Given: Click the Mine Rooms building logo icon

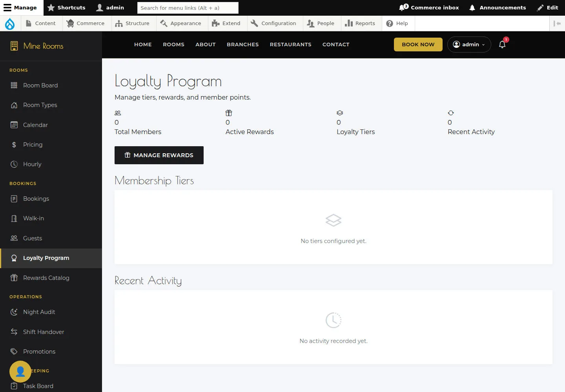Looking at the screenshot, I should tap(14, 46).
